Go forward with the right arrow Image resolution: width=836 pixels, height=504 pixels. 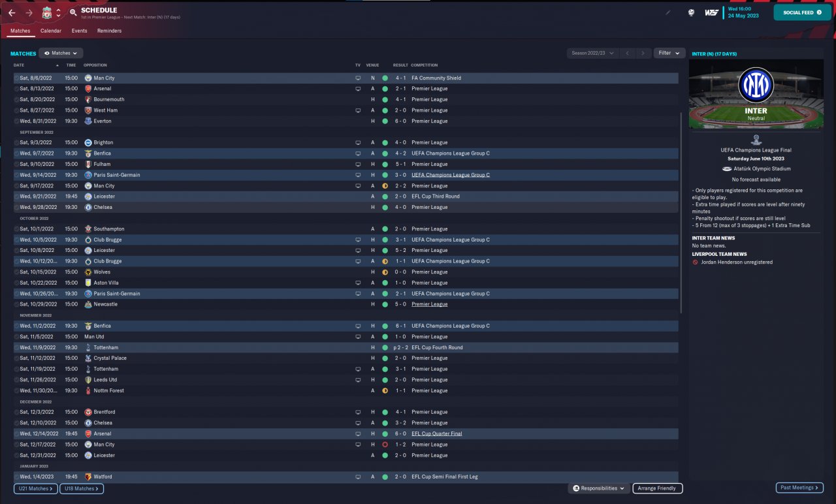[29, 13]
